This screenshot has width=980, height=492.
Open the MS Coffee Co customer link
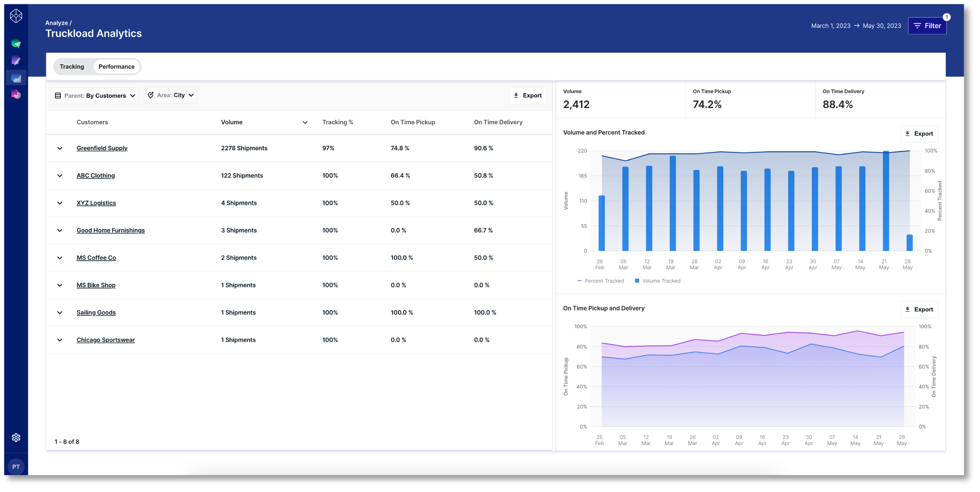(96, 258)
